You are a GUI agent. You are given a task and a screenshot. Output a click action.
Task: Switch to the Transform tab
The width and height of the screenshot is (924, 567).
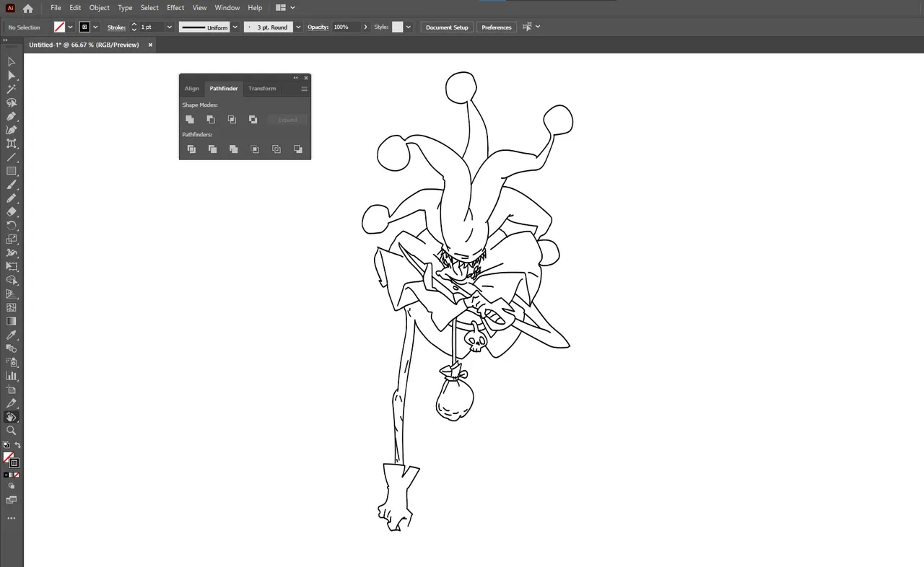point(262,89)
